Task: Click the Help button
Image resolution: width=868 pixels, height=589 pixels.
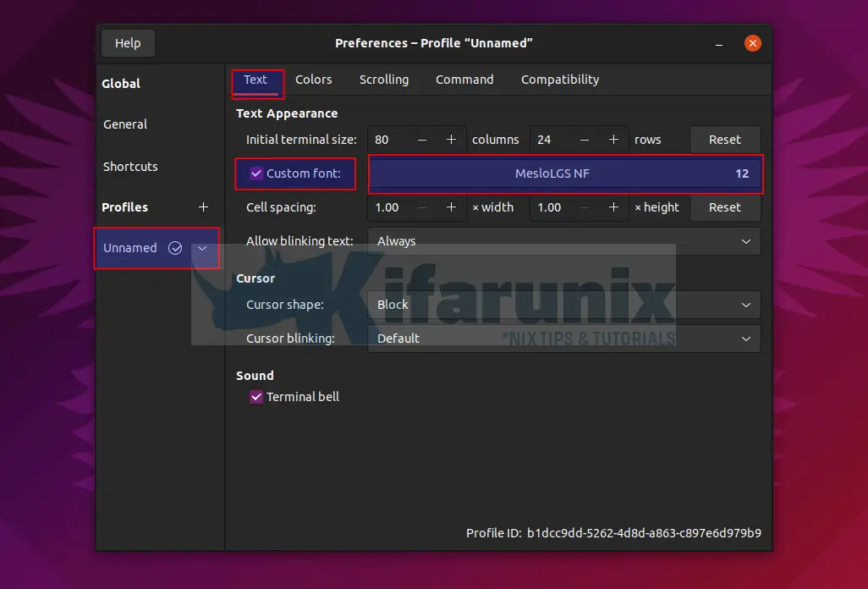Action: pyautogui.click(x=127, y=42)
